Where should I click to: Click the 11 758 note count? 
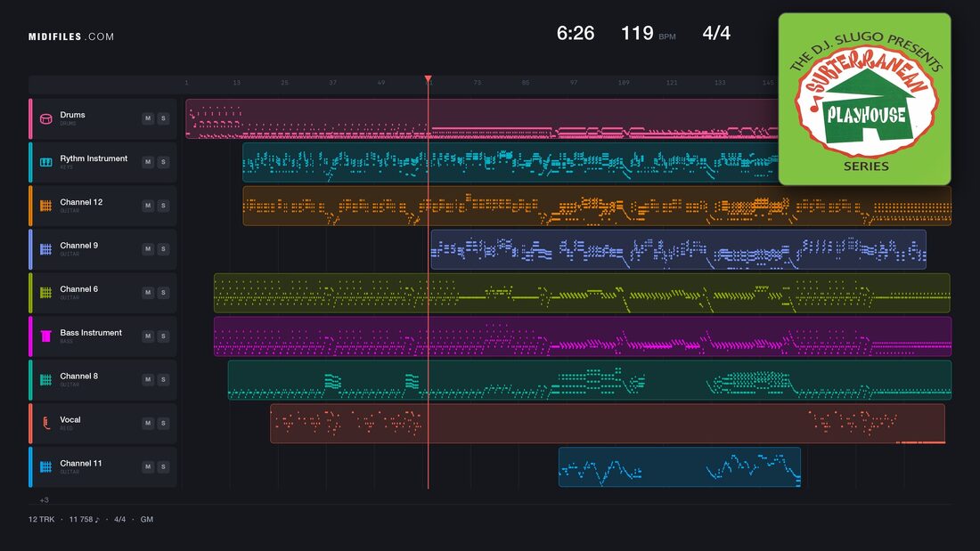pyautogui.click(x=84, y=519)
